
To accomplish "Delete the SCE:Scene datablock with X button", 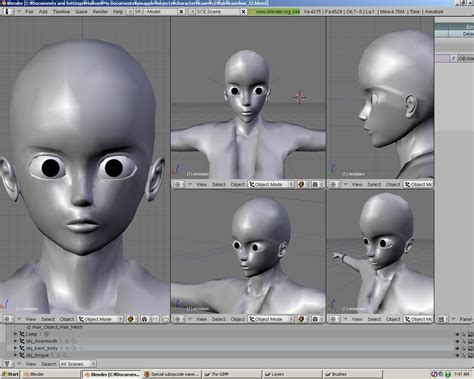I will 243,12.
